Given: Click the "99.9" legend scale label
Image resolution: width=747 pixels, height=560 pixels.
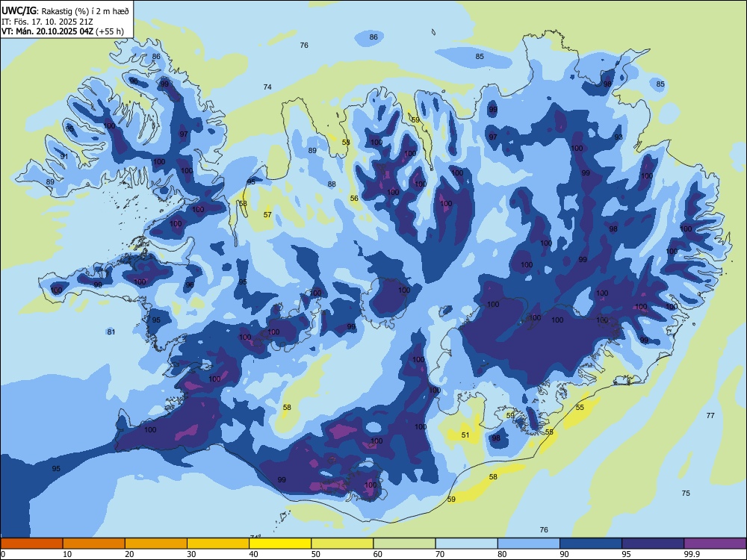Looking at the screenshot, I should (x=692, y=554).
